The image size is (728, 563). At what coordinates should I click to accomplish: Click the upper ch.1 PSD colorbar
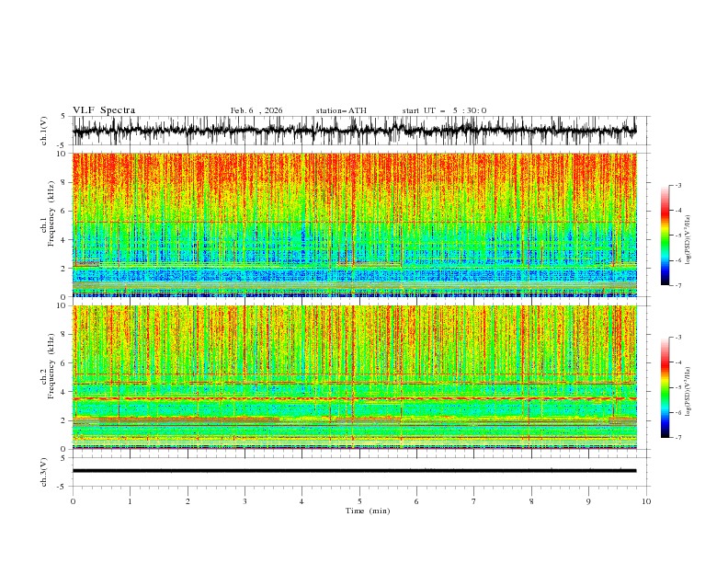[x=665, y=236]
